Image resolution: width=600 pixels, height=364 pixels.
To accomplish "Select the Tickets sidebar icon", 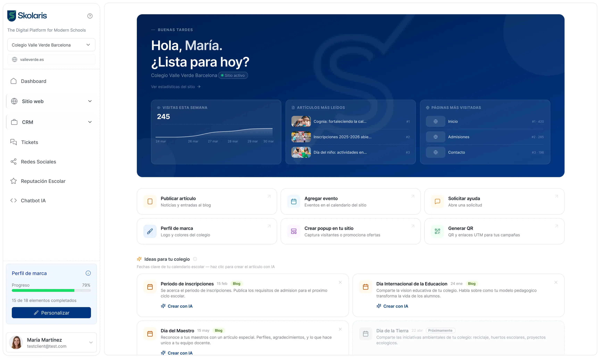I will click(x=14, y=142).
